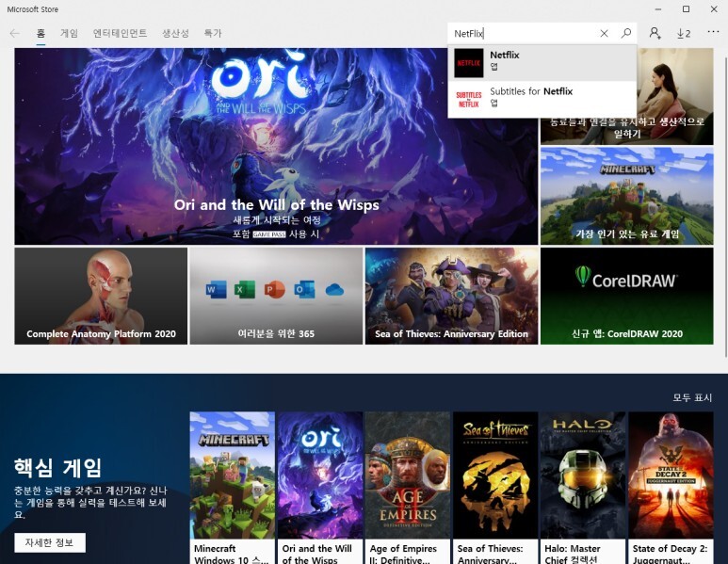Click the magnifier search icon
This screenshot has width=728, height=564.
coord(626,33)
